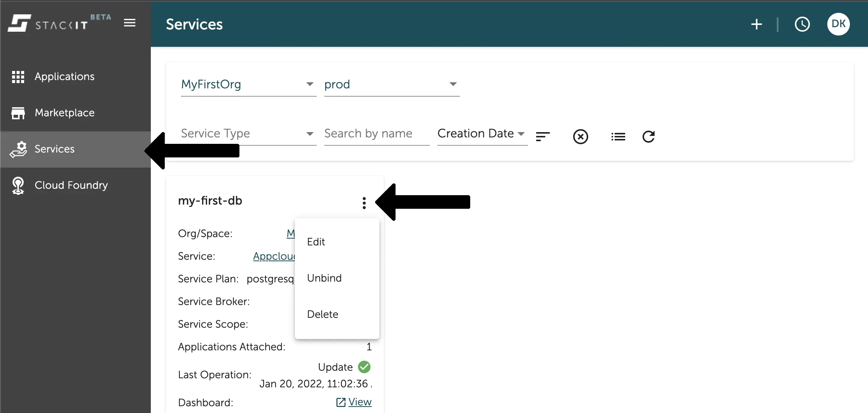
Task: Open the service dashboard via View link
Action: (x=359, y=402)
